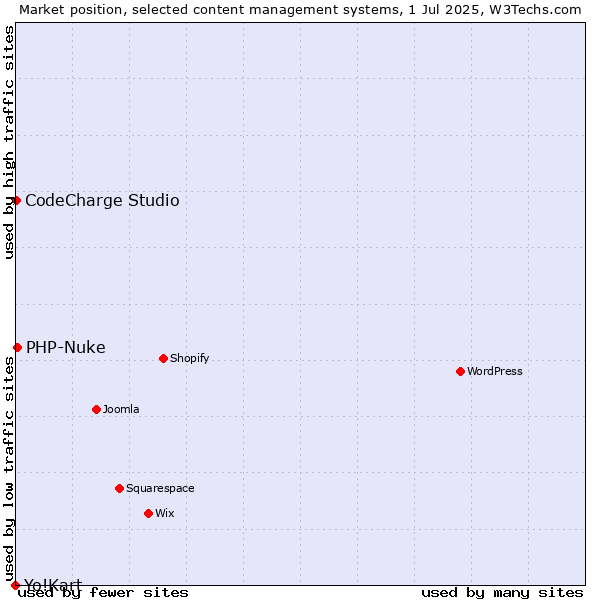Click the Yo!Kart data point
This screenshot has height=600, width=600.
pos(15,585)
